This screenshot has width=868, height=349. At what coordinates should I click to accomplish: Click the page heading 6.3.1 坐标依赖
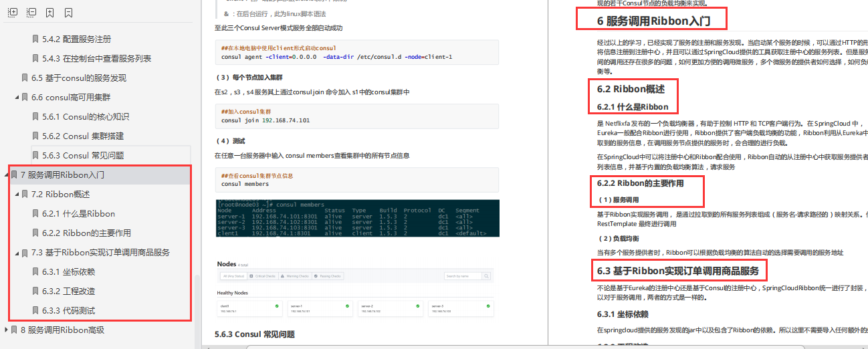[622, 314]
